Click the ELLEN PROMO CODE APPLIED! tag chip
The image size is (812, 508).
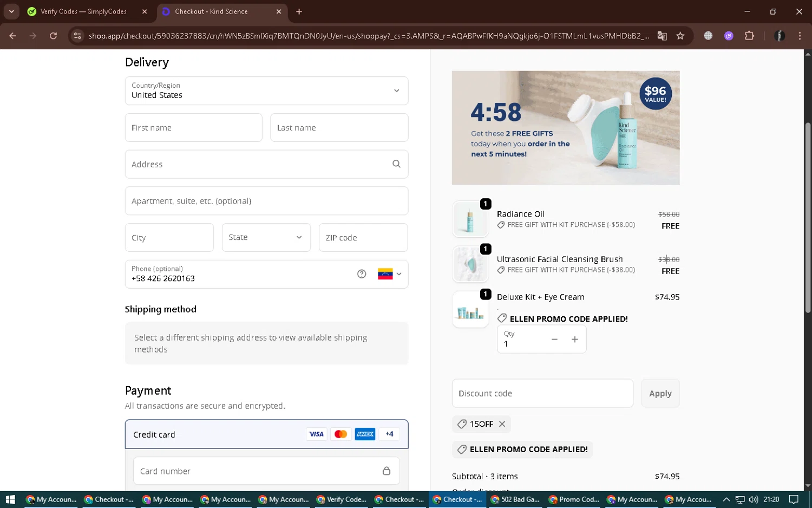coord(522,449)
